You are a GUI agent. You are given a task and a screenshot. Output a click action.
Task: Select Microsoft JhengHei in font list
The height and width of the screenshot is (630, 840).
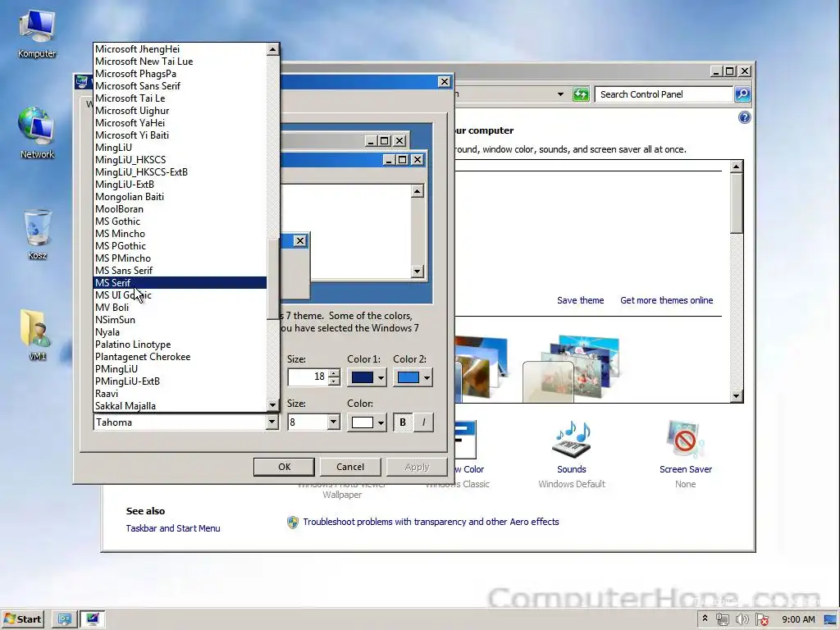pyautogui.click(x=180, y=49)
